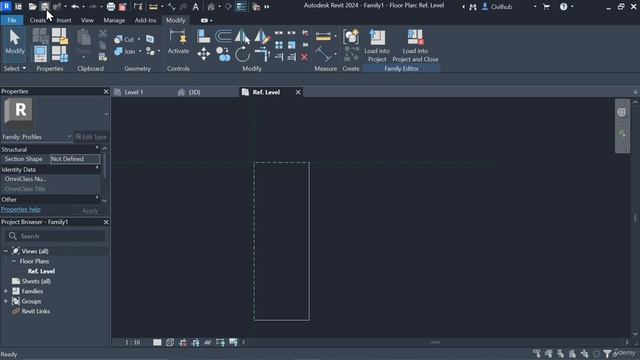Expand the Families tree node

(6, 291)
